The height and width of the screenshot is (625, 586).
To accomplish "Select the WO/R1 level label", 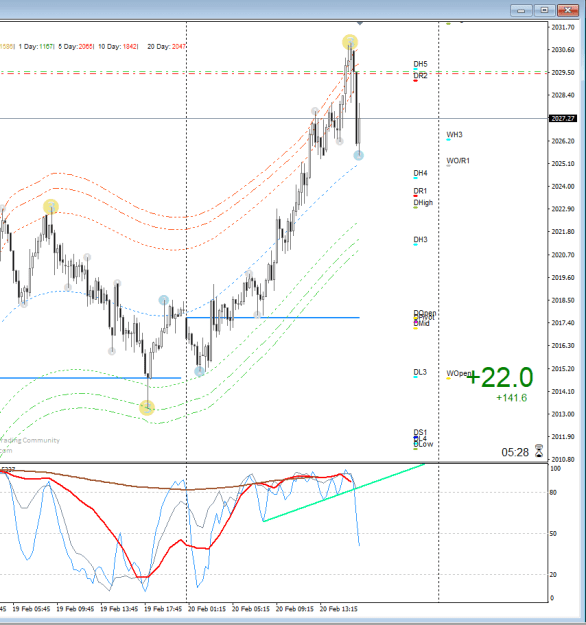I will tap(458, 161).
